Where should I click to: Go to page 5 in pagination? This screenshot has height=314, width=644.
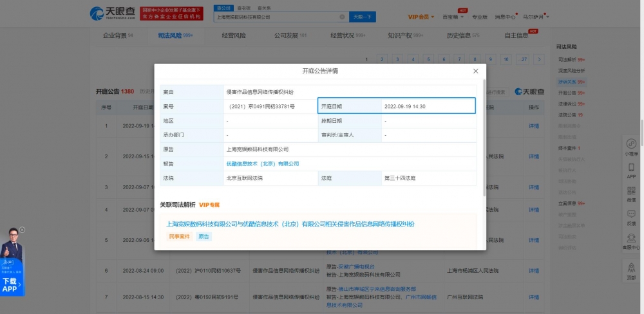(428, 59)
